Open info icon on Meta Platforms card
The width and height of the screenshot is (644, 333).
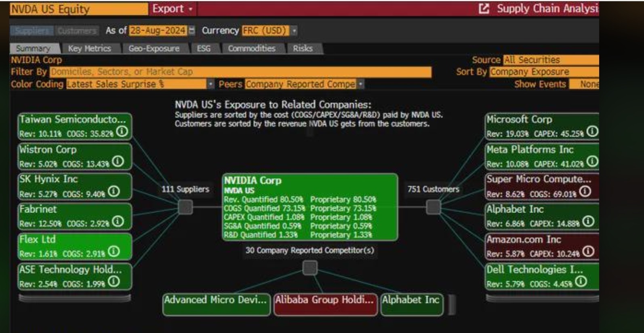592,161
